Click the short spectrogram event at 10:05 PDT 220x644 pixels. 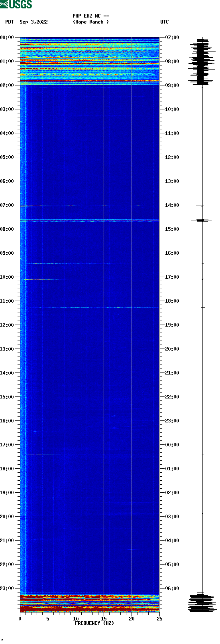(x=42, y=279)
